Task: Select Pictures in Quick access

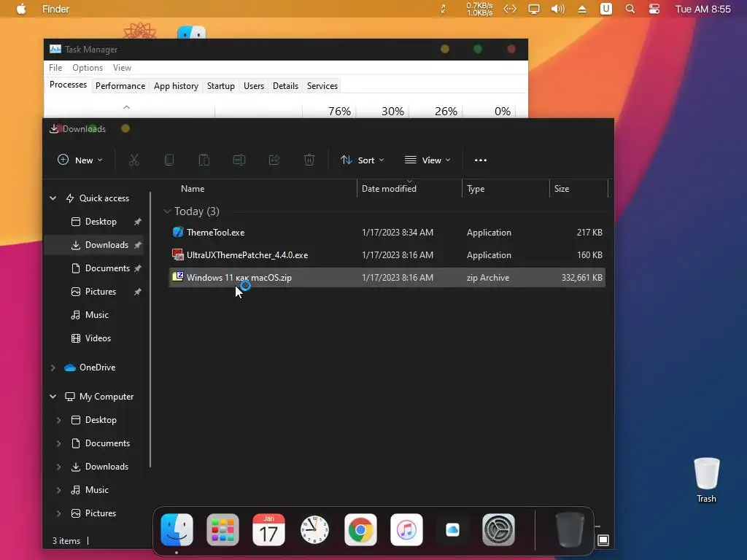Action: tap(101, 292)
